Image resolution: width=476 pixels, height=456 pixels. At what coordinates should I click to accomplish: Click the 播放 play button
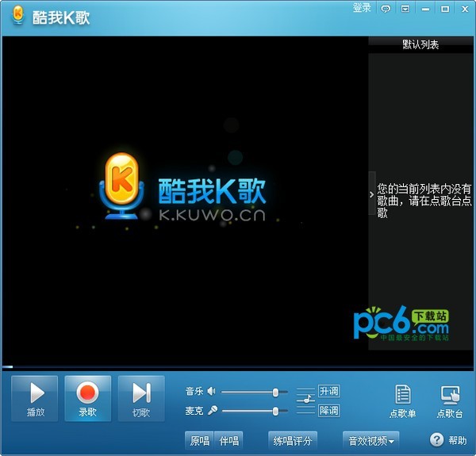pyautogui.click(x=35, y=399)
